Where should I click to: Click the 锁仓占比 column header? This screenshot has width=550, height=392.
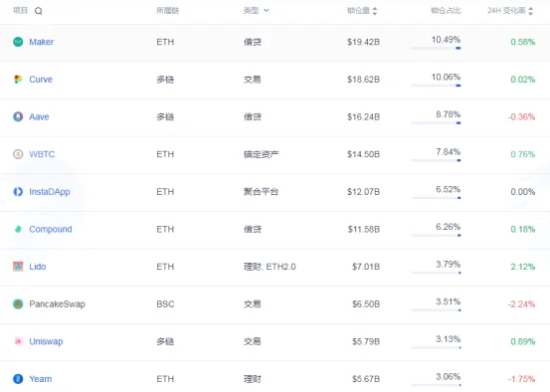point(446,11)
